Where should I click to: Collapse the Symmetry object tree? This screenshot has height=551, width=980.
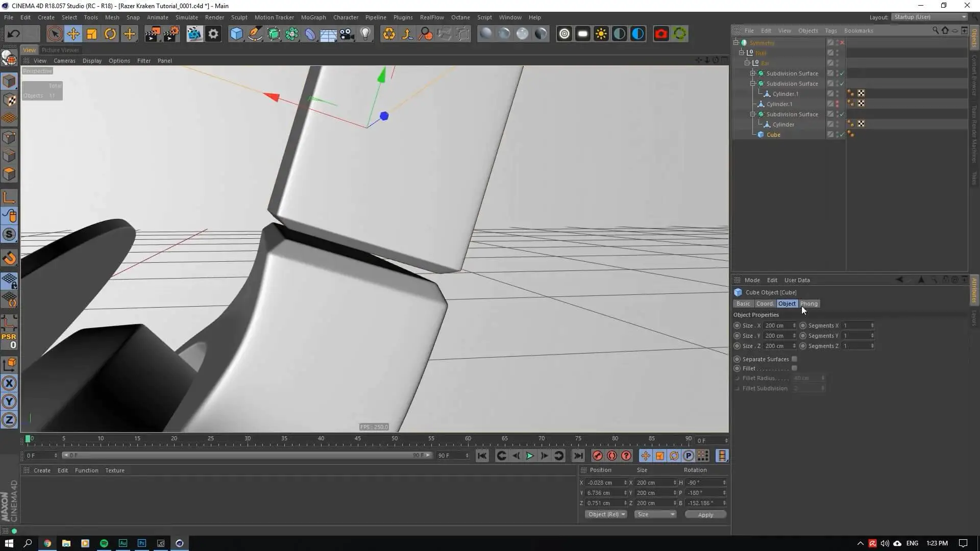(736, 43)
